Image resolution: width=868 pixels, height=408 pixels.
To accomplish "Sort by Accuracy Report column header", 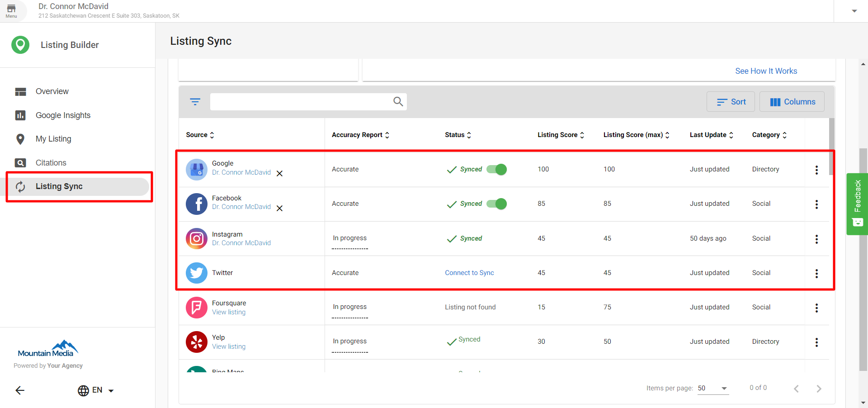I will [360, 135].
